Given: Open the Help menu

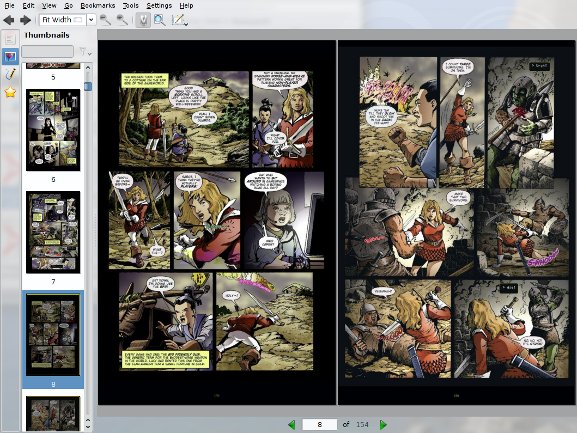Looking at the screenshot, I should (x=186, y=6).
